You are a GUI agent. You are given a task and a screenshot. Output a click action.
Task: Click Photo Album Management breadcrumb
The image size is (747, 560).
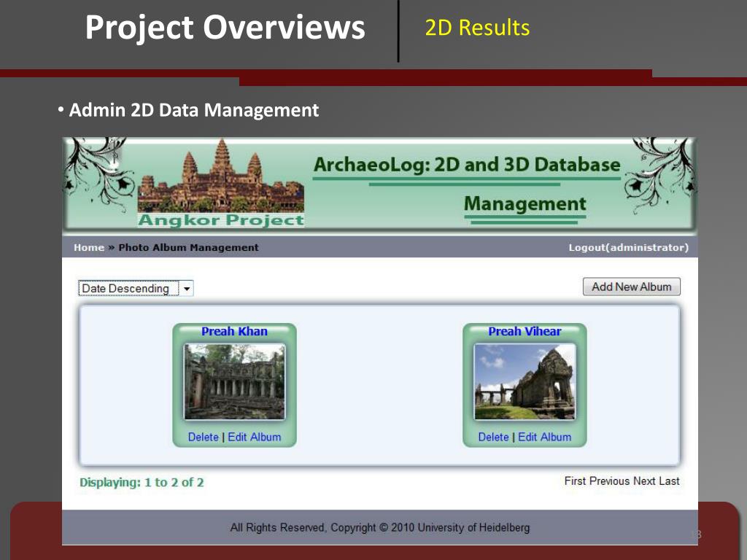[x=189, y=248]
